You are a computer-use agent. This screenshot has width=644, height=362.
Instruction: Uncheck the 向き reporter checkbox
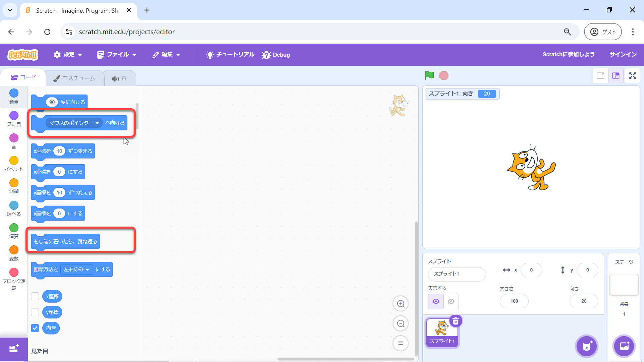35,328
